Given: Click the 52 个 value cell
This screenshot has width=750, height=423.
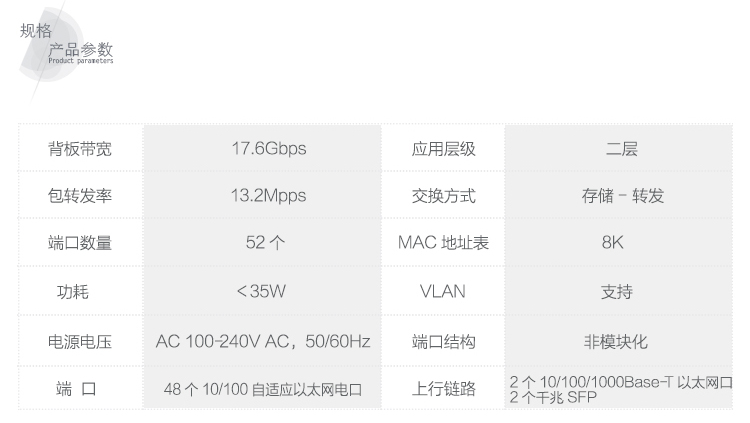Looking at the screenshot, I should 262,243.
